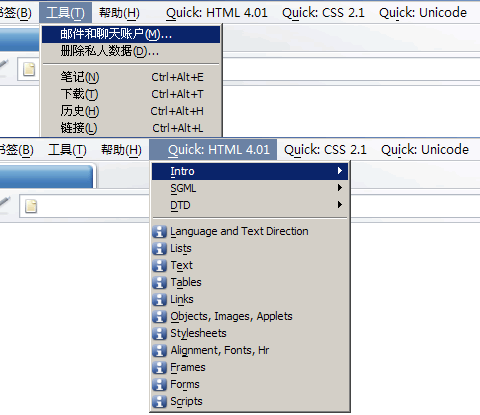480x415 pixels.
Task: Expand the SGML submenu arrow
Action: click(340, 188)
